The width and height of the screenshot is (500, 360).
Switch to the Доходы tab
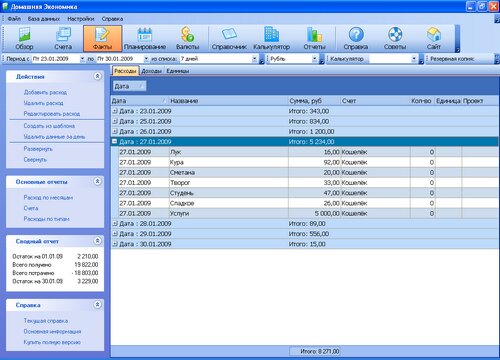click(151, 71)
